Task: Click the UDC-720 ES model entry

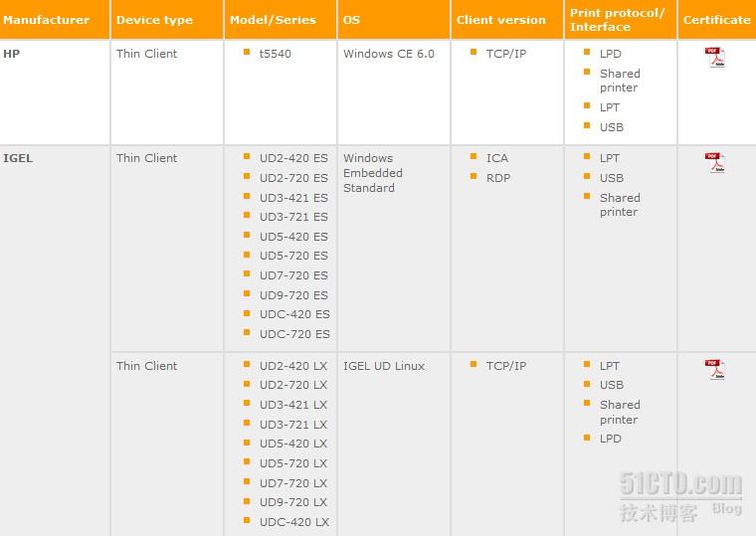Action: tap(294, 334)
